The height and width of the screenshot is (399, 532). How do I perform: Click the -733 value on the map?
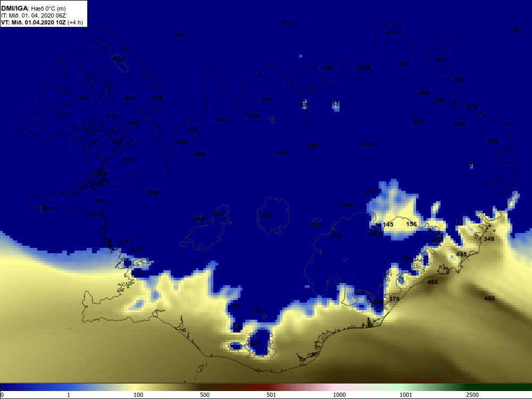point(112,117)
